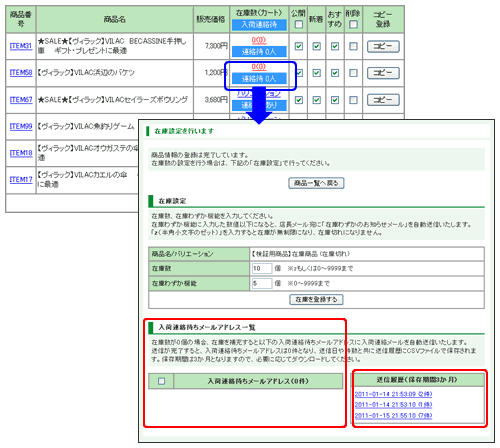500x448 pixels.
Task: Toggle the 公開 header checkbox
Action: (299, 24)
